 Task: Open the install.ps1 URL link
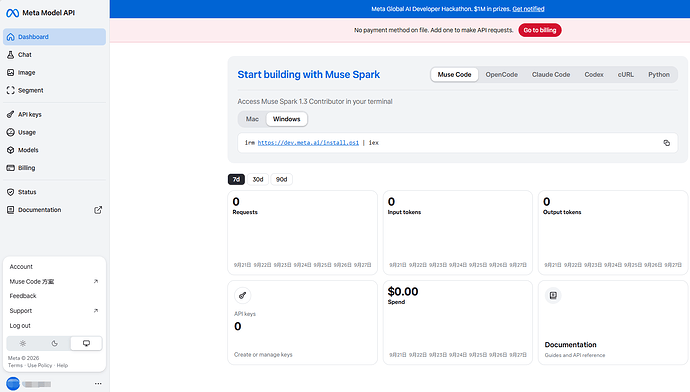308,143
